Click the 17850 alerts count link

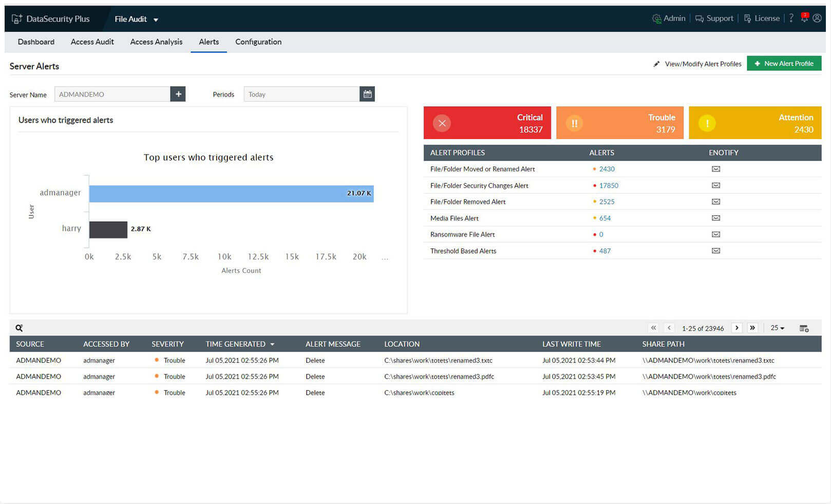pos(609,185)
